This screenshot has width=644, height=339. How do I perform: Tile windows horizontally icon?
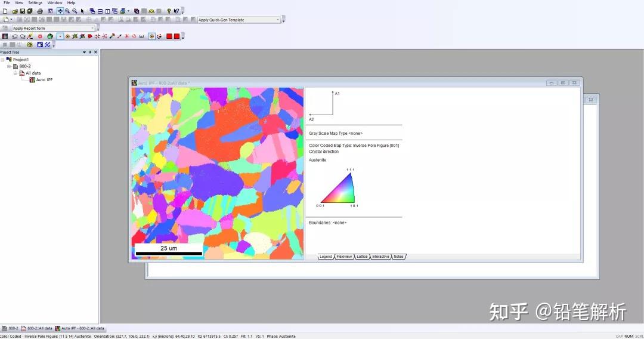point(100,11)
